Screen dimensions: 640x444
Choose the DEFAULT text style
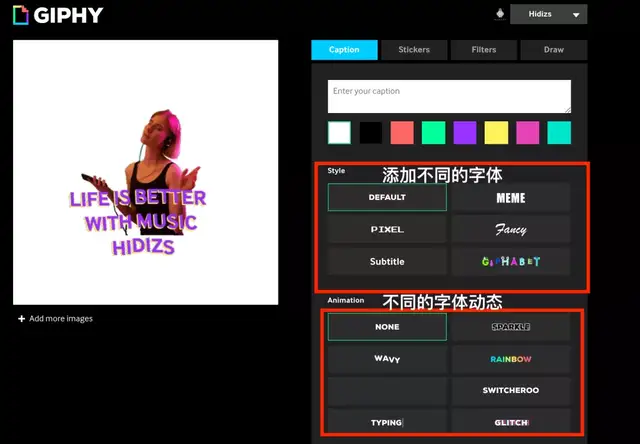pyautogui.click(x=387, y=197)
